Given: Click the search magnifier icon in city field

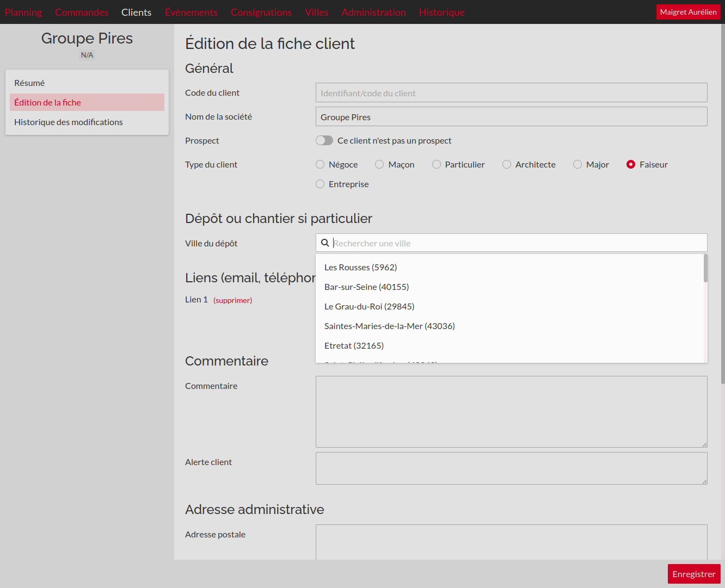Looking at the screenshot, I should [x=325, y=243].
